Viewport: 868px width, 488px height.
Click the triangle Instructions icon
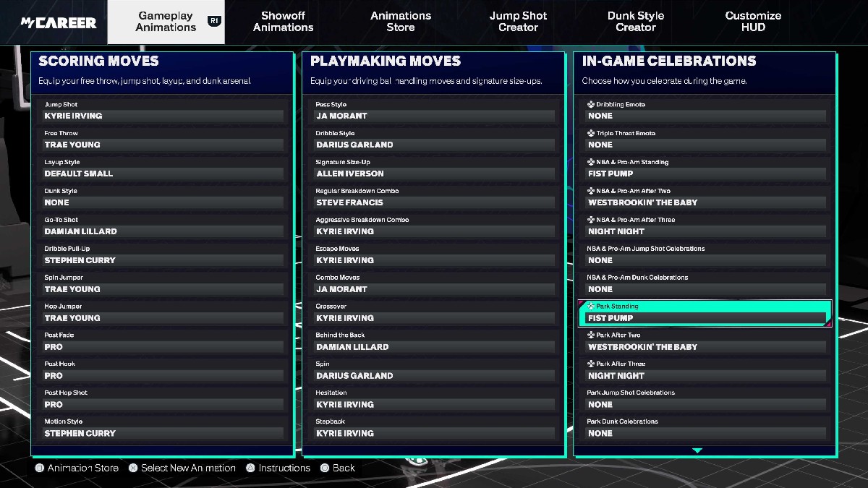coord(250,468)
